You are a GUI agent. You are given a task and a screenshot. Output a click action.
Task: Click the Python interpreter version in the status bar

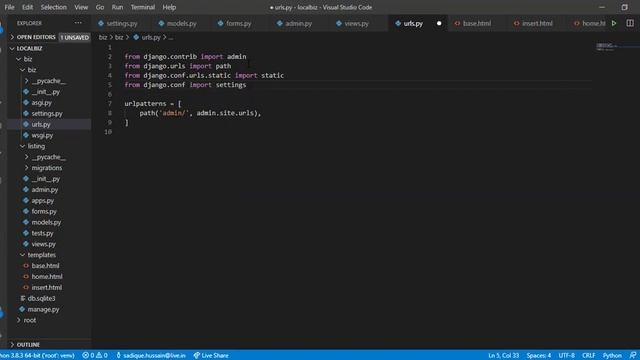pos(37,355)
